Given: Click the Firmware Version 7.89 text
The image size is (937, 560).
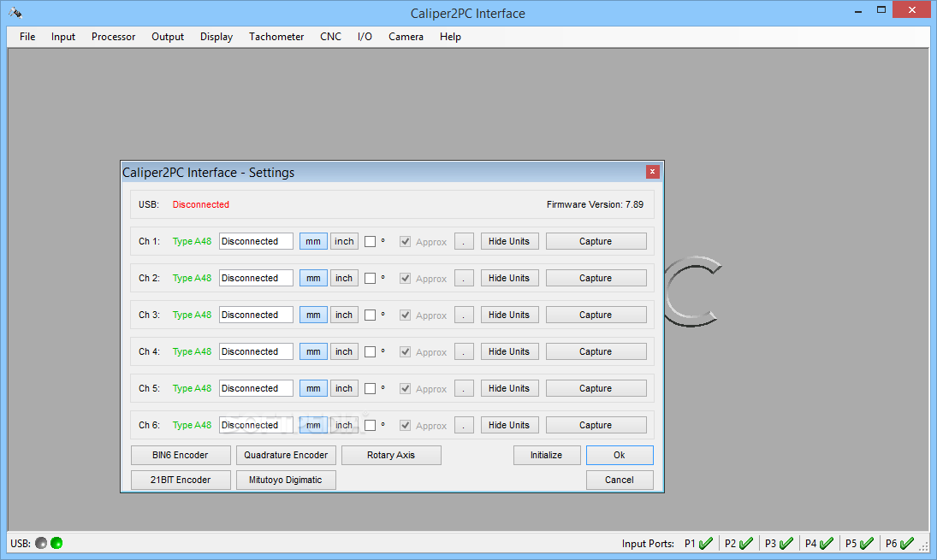Looking at the screenshot, I should coord(595,204).
